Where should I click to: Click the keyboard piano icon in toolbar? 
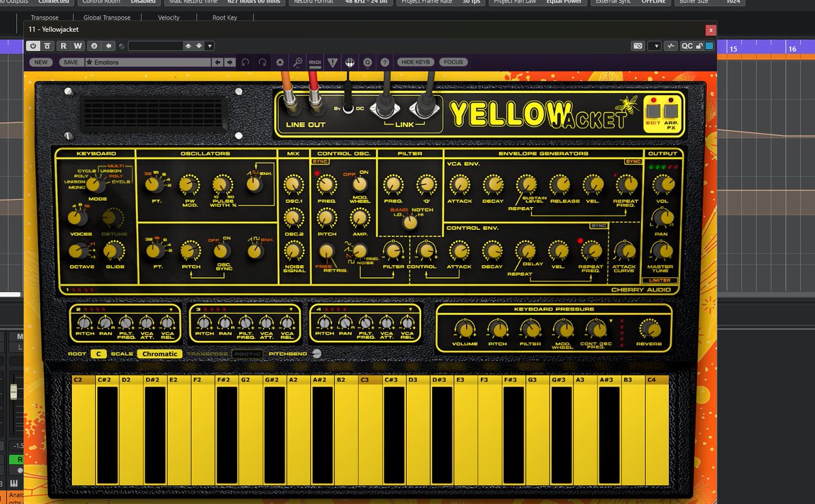350,62
